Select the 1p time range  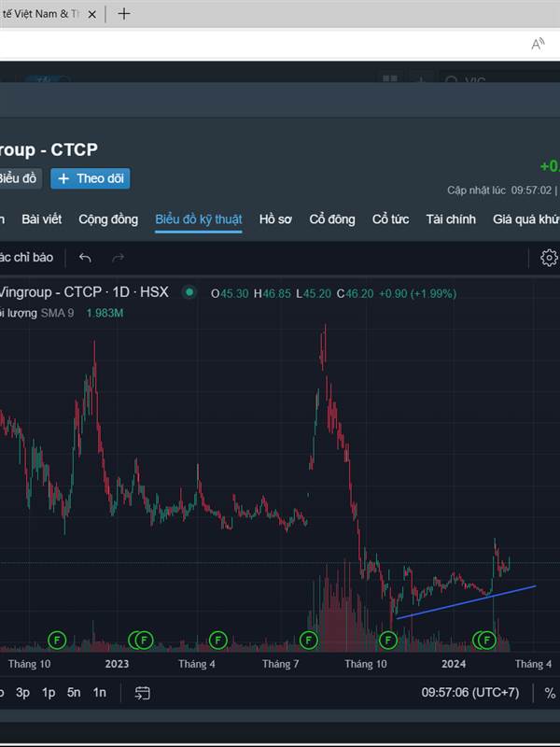(x=49, y=692)
